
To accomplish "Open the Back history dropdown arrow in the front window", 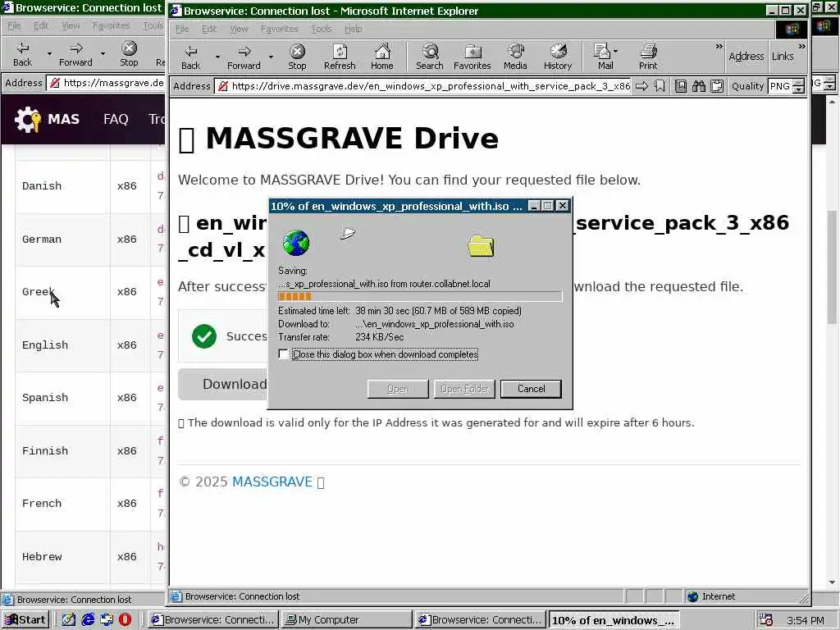I will [x=217, y=57].
